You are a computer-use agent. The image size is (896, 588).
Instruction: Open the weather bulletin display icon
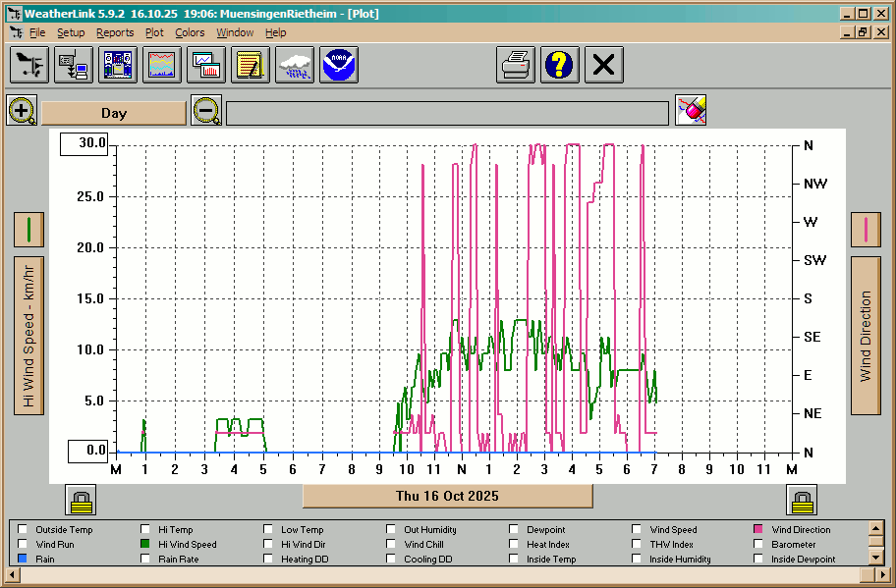coord(118,66)
